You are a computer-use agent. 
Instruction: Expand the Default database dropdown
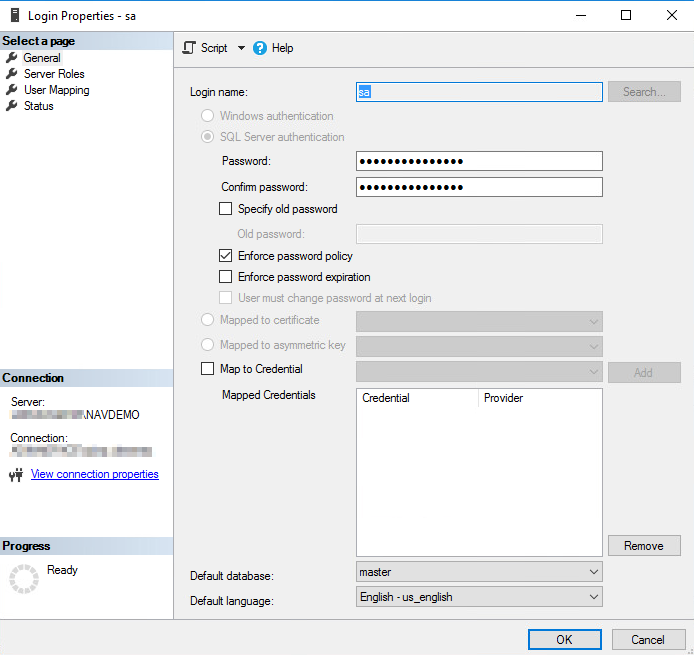tap(594, 572)
